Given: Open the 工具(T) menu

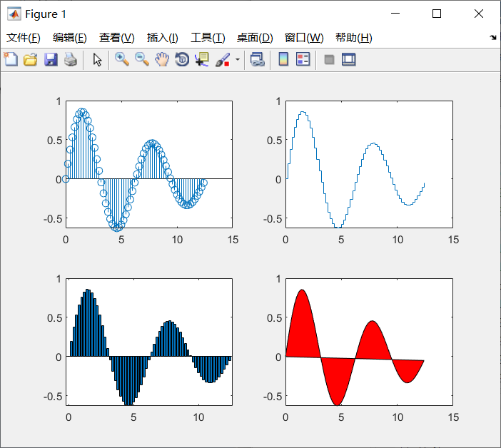Looking at the screenshot, I should point(208,38).
